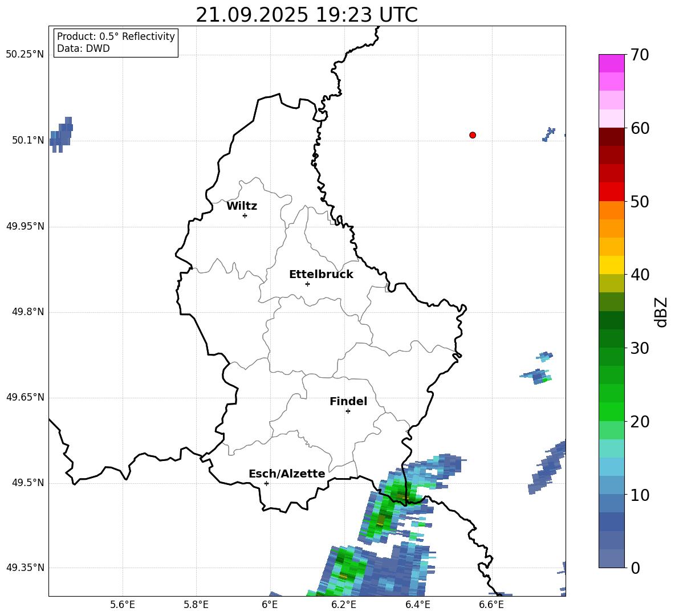Click the 60 tick on colorbar
The image size is (675, 616).
[x=639, y=128]
